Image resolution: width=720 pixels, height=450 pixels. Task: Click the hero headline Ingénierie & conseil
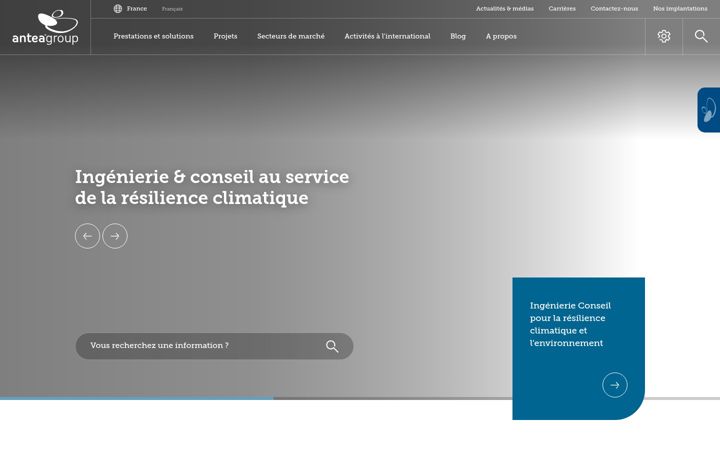click(212, 187)
